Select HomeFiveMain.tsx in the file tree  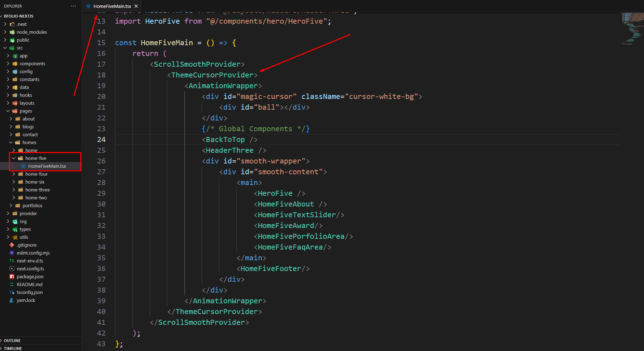point(47,166)
